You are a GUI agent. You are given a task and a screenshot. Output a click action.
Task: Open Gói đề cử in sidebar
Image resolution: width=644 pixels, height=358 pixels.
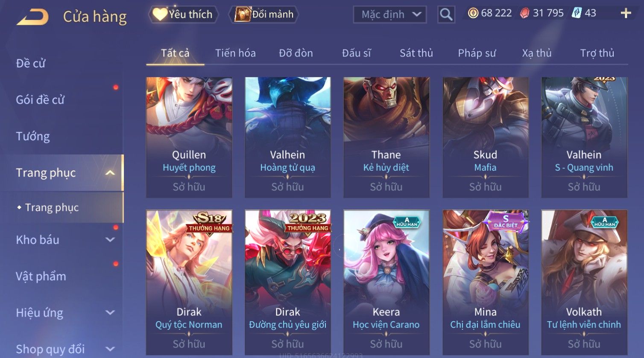(40, 99)
